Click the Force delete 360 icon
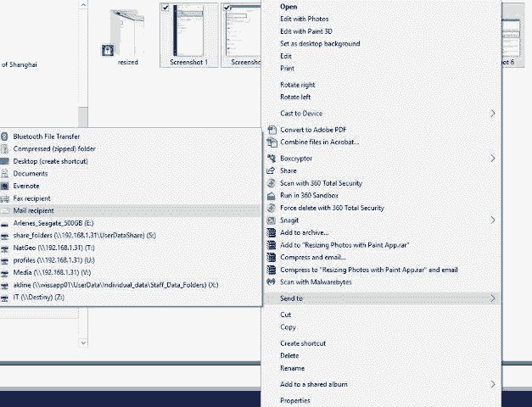This screenshot has width=532, height=407. [271, 208]
